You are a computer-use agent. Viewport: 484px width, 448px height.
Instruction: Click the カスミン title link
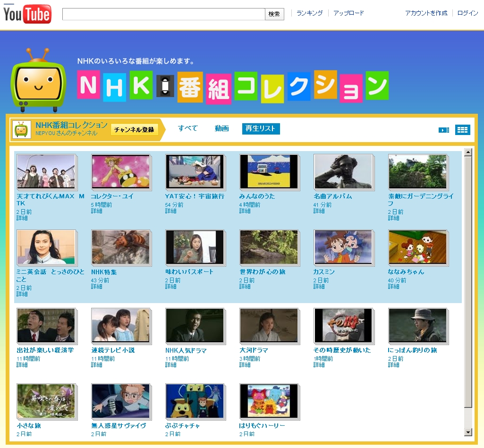(x=324, y=272)
